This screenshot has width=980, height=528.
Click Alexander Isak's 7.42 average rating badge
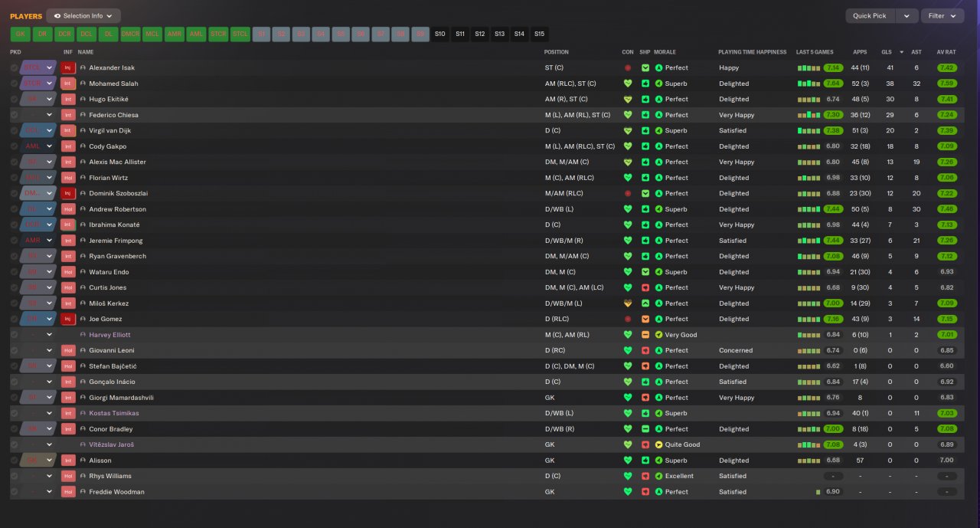[x=947, y=67]
